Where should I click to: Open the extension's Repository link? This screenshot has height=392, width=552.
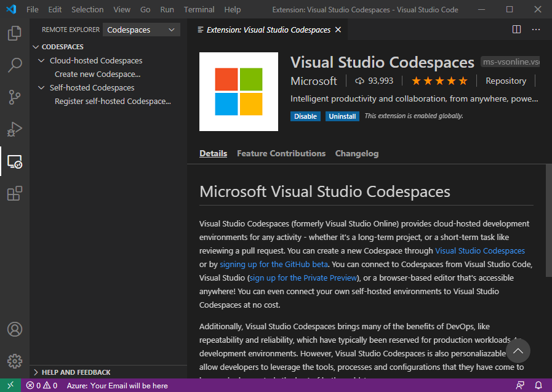505,81
